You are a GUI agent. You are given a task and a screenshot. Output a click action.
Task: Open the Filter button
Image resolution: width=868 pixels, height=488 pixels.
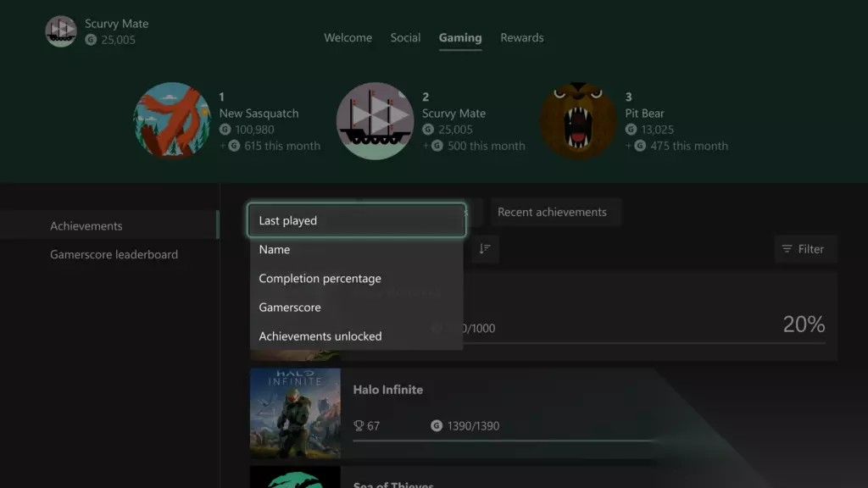pos(804,249)
